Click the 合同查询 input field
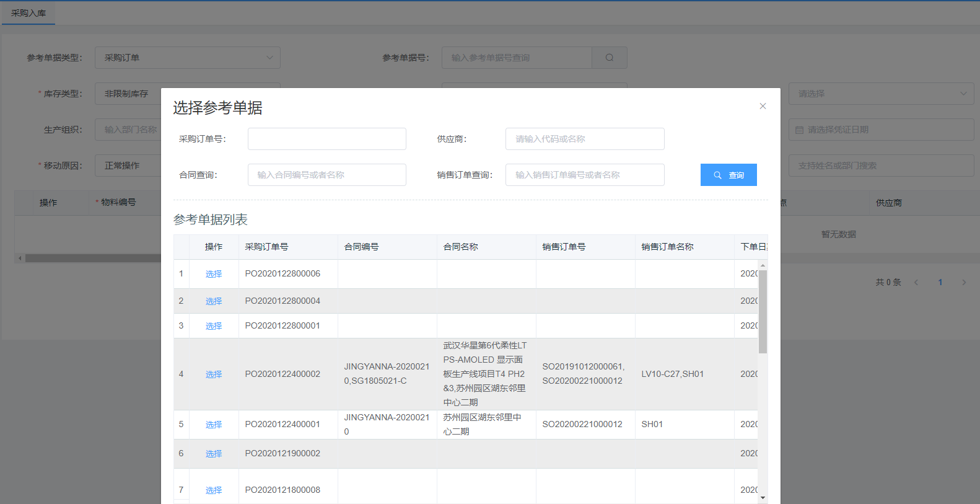This screenshot has width=980, height=504. (326, 175)
